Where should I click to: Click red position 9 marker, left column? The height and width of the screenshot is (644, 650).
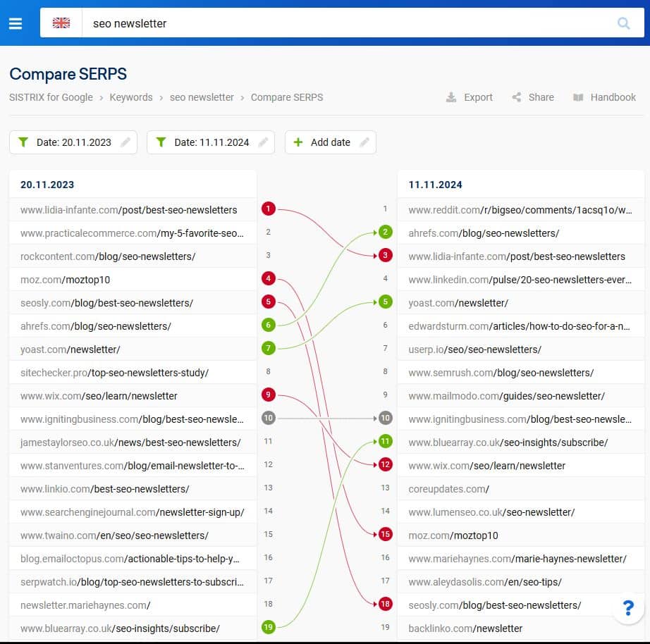click(x=268, y=395)
